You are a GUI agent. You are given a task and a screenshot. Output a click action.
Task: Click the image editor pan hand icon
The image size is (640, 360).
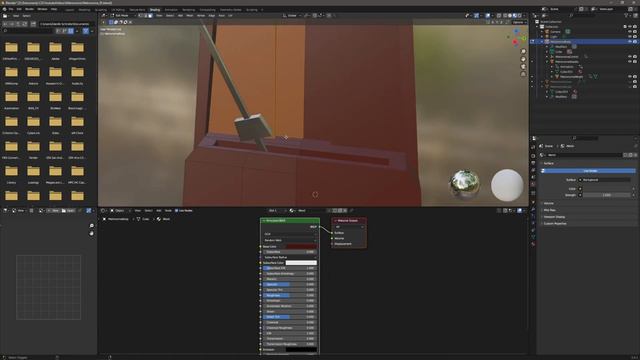point(91,233)
